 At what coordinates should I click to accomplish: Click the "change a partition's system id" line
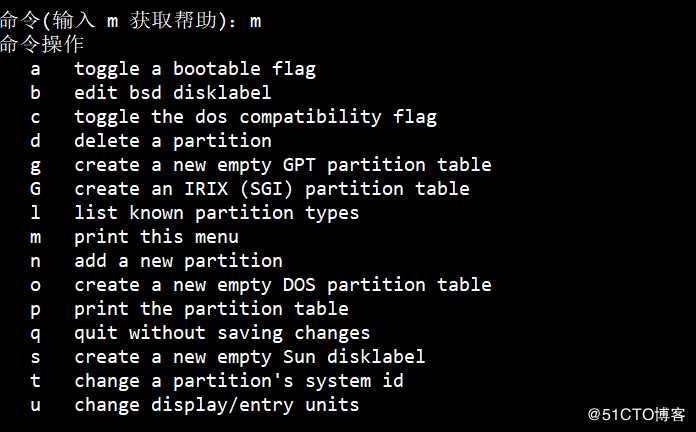click(x=239, y=381)
